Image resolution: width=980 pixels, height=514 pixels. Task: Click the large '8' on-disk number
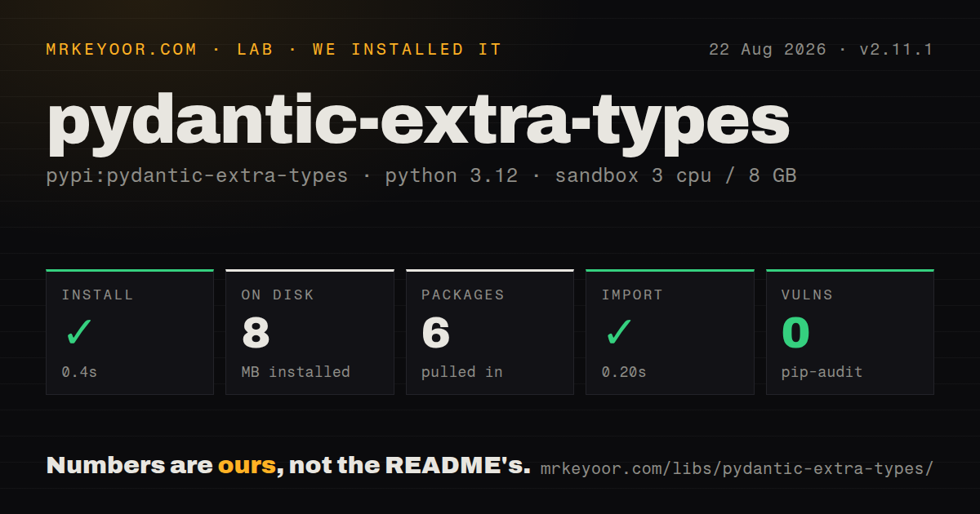(256, 333)
